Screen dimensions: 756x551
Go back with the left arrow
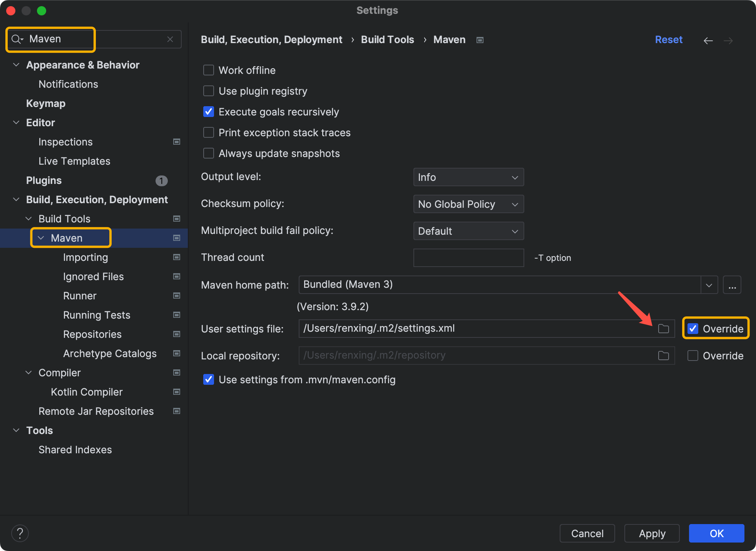coord(708,40)
